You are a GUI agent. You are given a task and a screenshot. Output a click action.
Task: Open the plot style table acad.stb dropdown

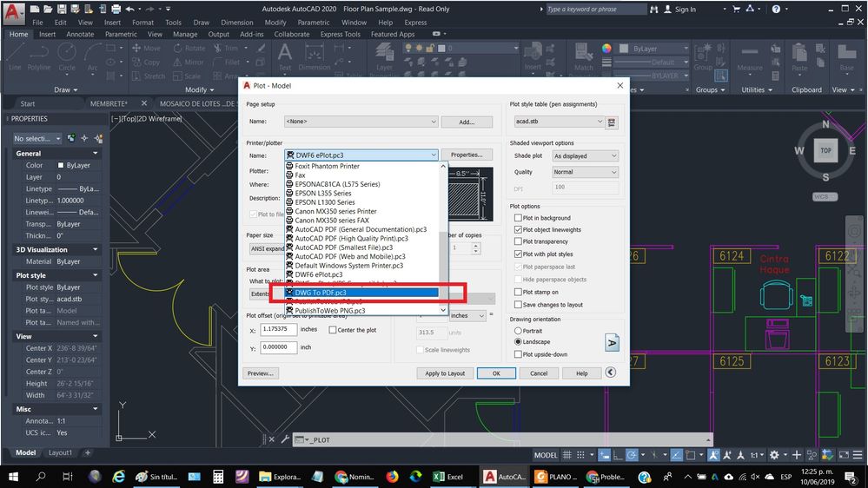(559, 122)
